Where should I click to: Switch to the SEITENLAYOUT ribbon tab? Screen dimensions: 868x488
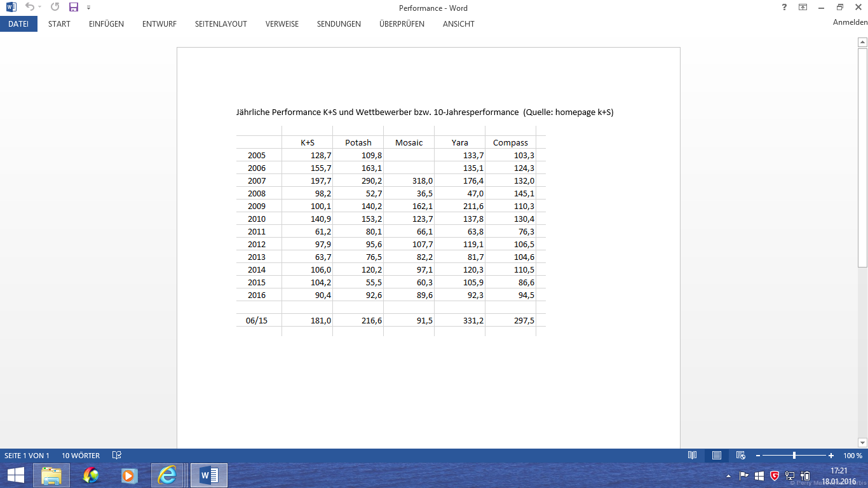(x=220, y=24)
